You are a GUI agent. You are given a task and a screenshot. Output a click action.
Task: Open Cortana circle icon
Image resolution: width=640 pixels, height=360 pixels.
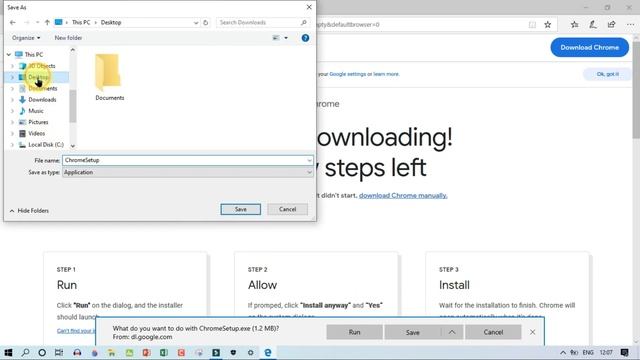(42, 353)
